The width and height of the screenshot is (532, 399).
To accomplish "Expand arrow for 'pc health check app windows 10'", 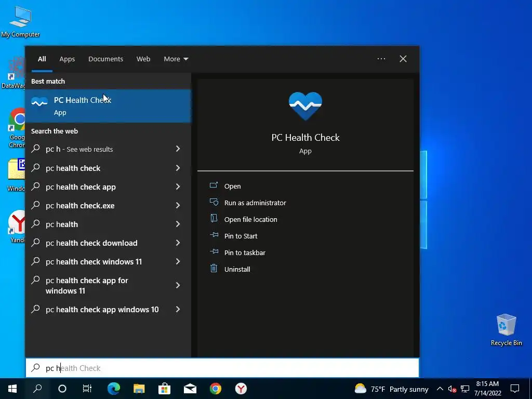I will click(x=178, y=309).
